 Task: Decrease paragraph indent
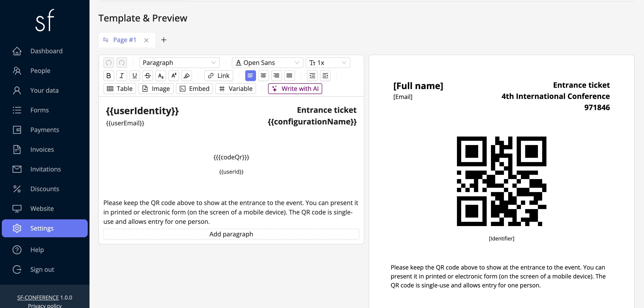(x=312, y=75)
